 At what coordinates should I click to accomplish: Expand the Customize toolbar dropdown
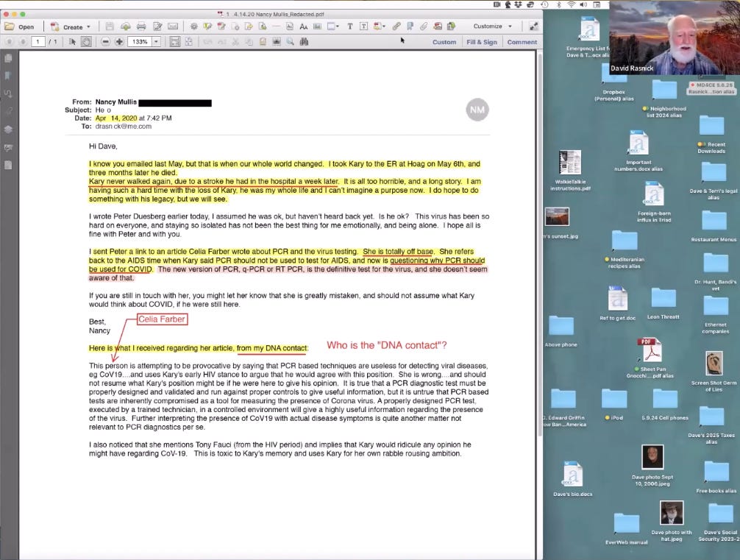coord(492,26)
